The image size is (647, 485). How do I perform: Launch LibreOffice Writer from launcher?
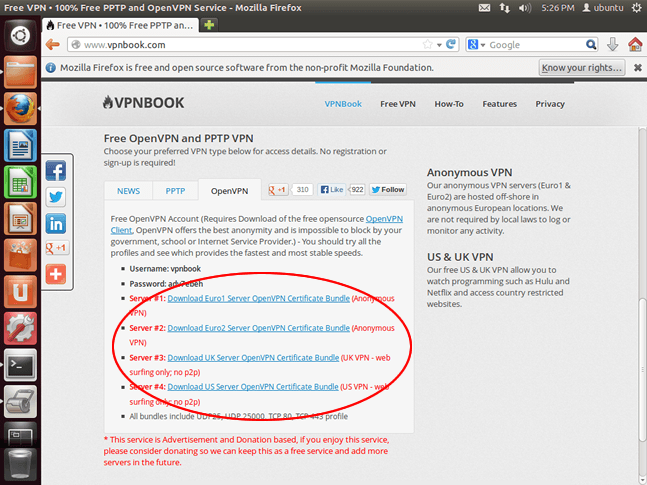pos(20,145)
